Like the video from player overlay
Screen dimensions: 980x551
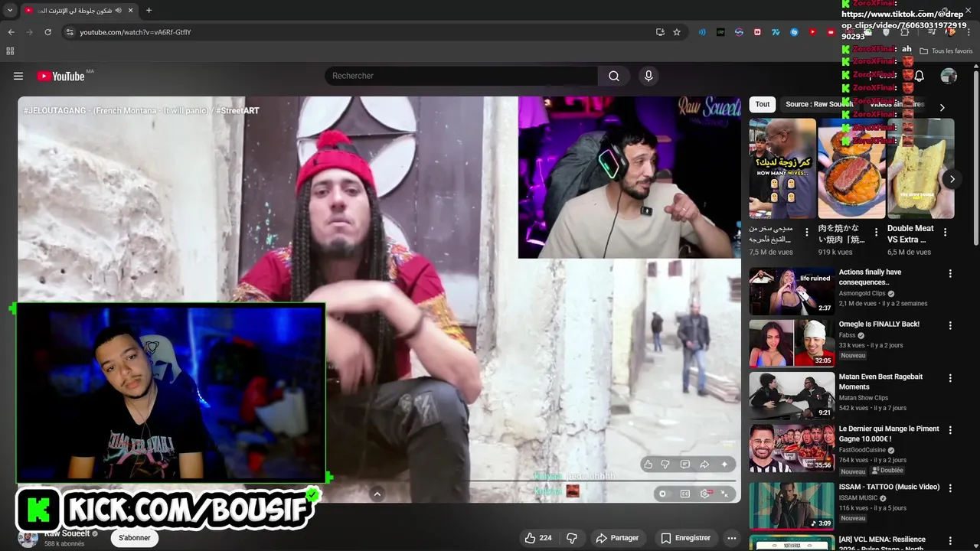tap(648, 465)
